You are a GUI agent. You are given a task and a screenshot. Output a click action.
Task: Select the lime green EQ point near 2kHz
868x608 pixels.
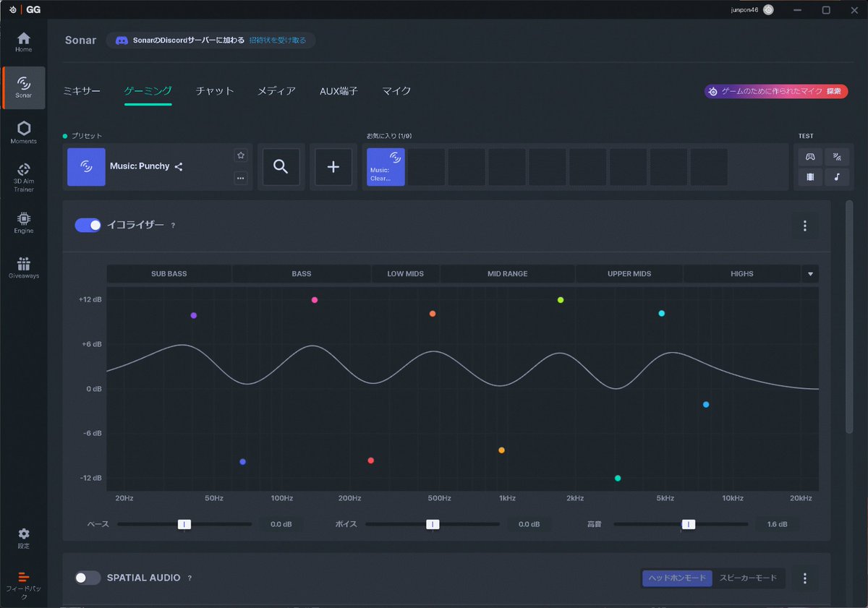tap(561, 300)
